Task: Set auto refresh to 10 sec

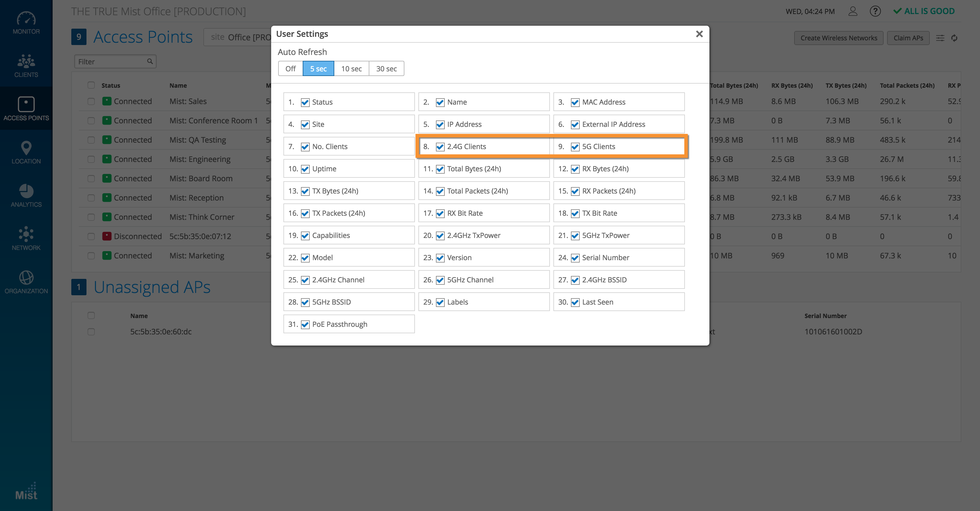Action: click(x=351, y=69)
